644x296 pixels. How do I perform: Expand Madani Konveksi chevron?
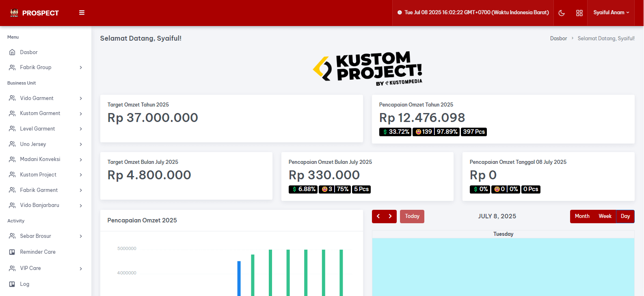(x=81, y=160)
